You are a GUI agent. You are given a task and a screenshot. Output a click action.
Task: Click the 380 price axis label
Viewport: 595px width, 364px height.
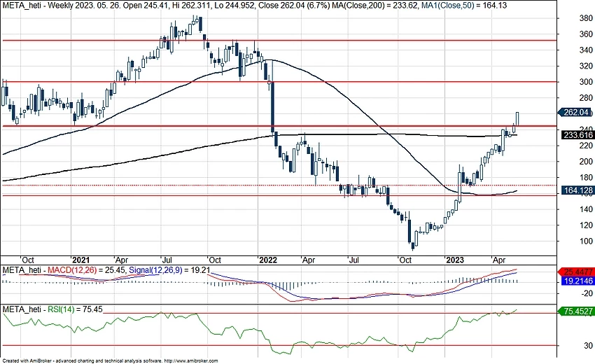click(x=586, y=18)
